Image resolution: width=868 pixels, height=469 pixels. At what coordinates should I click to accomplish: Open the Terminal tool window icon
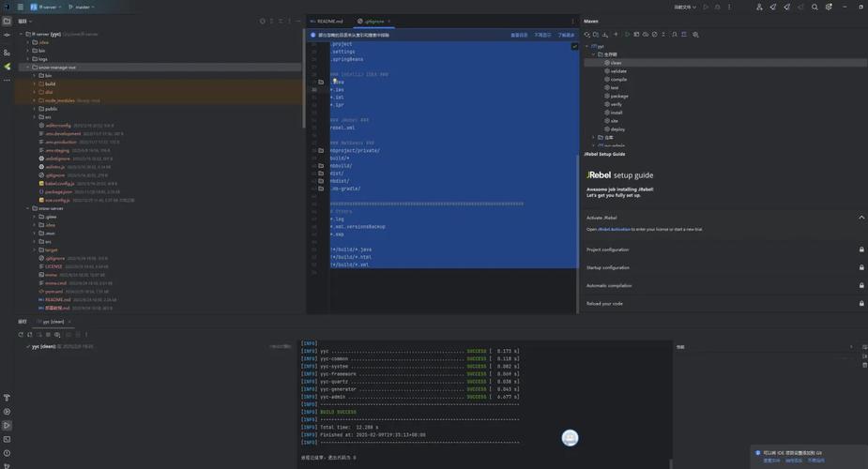pyautogui.click(x=7, y=439)
